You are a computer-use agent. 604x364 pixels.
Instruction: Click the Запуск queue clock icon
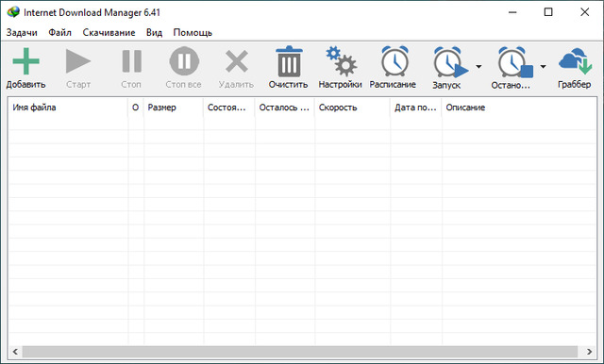(450, 62)
